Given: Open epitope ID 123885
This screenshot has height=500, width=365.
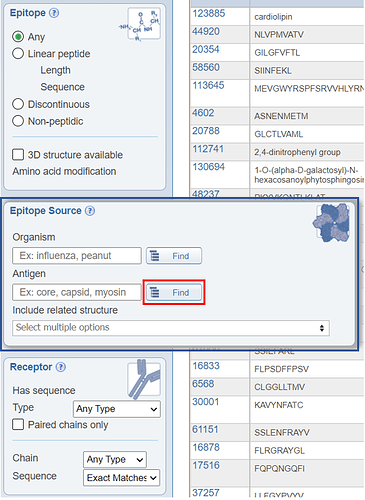Looking at the screenshot, I should point(209,14).
